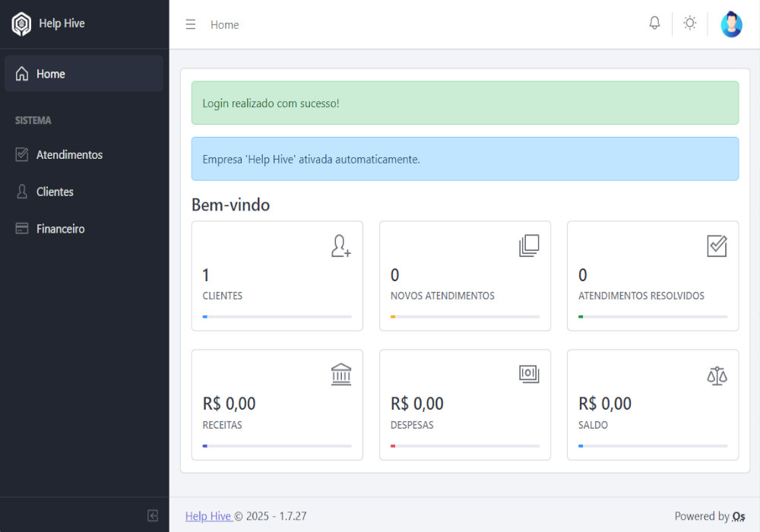The image size is (760, 532).
Task: Collapse the sidebar using bottom arrow
Action: [x=153, y=515]
